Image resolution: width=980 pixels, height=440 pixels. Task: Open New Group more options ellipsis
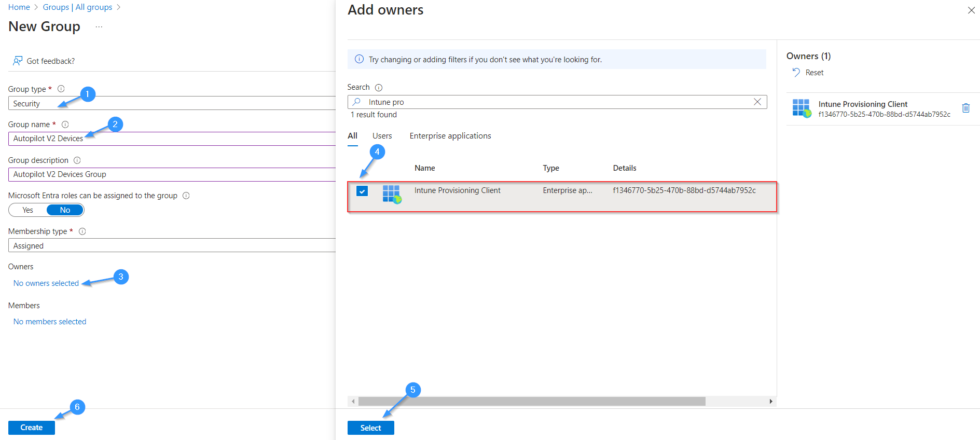click(x=99, y=26)
